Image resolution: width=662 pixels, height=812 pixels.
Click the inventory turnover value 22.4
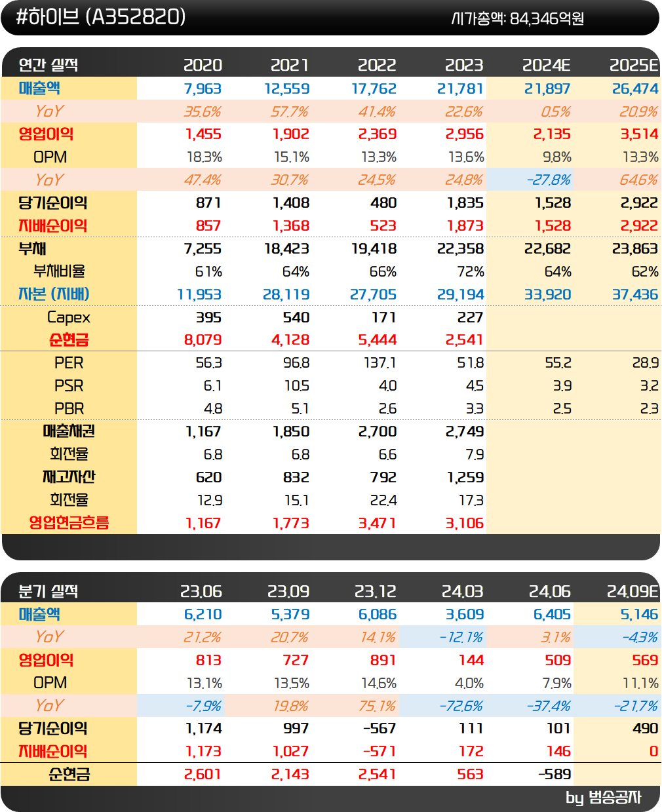pos(383,500)
